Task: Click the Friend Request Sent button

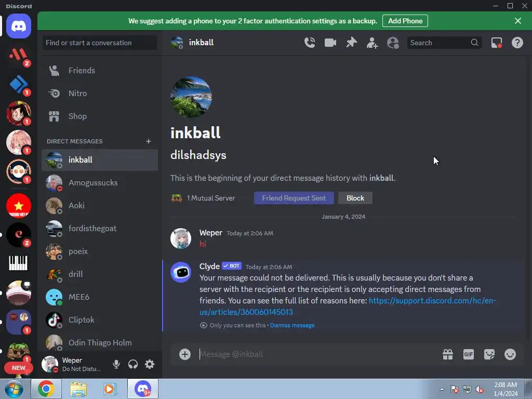Action: tap(294, 198)
